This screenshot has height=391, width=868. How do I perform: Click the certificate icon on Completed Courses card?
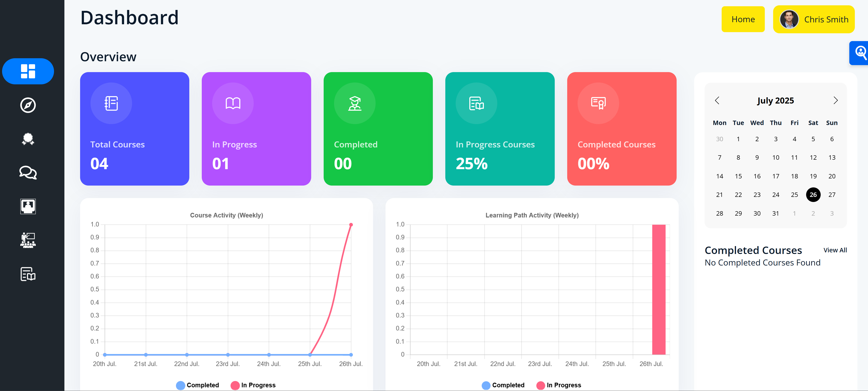point(598,103)
